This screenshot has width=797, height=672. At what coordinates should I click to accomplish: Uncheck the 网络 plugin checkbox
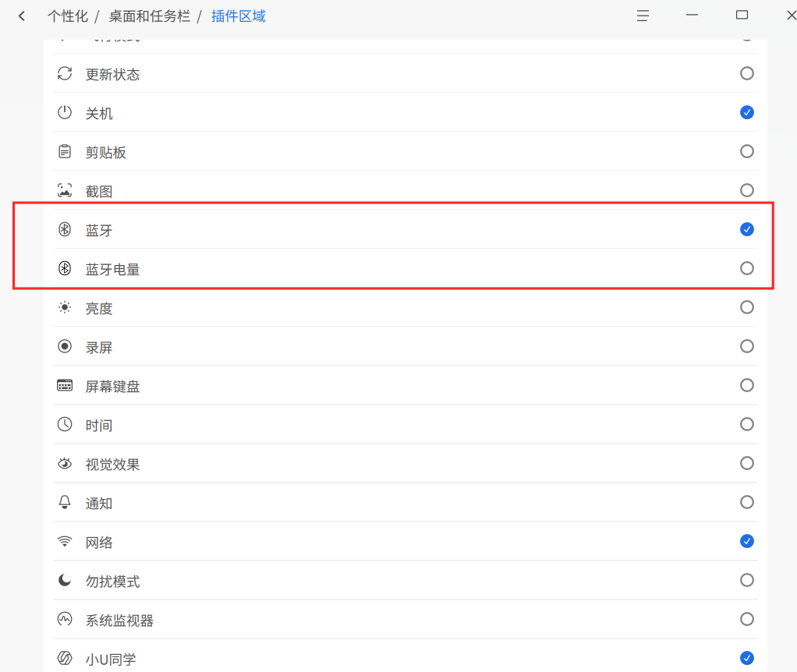(746, 541)
